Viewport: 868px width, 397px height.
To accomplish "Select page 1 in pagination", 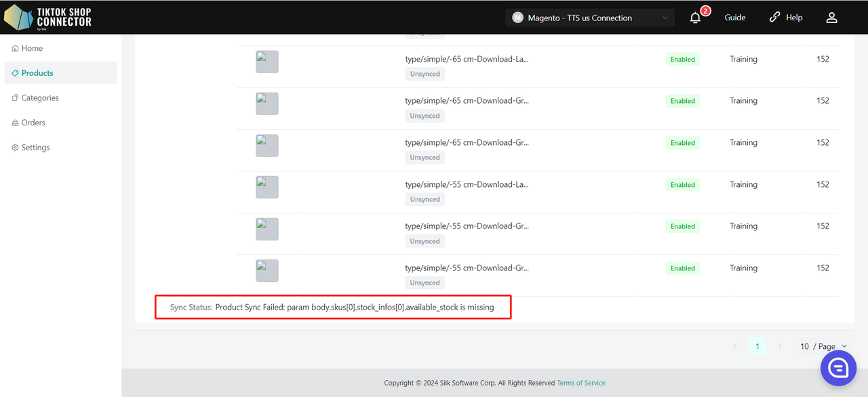I will (757, 346).
